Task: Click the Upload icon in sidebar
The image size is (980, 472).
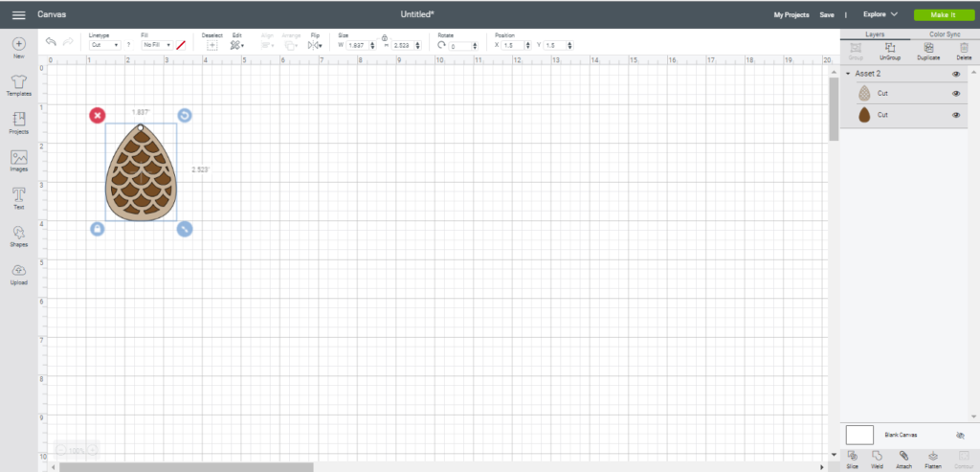Action: click(x=18, y=274)
